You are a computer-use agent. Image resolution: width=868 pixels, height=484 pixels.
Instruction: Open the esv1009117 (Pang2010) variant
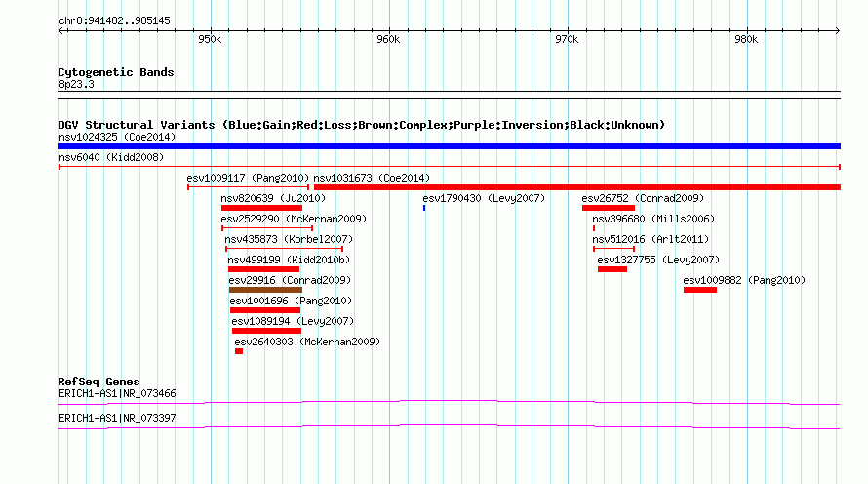(x=248, y=178)
